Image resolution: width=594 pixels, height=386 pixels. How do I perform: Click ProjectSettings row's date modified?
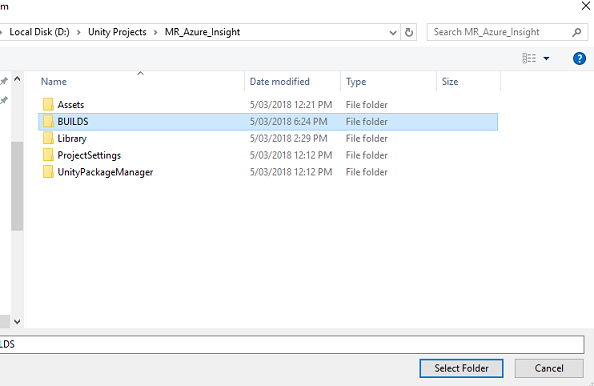[x=291, y=155]
